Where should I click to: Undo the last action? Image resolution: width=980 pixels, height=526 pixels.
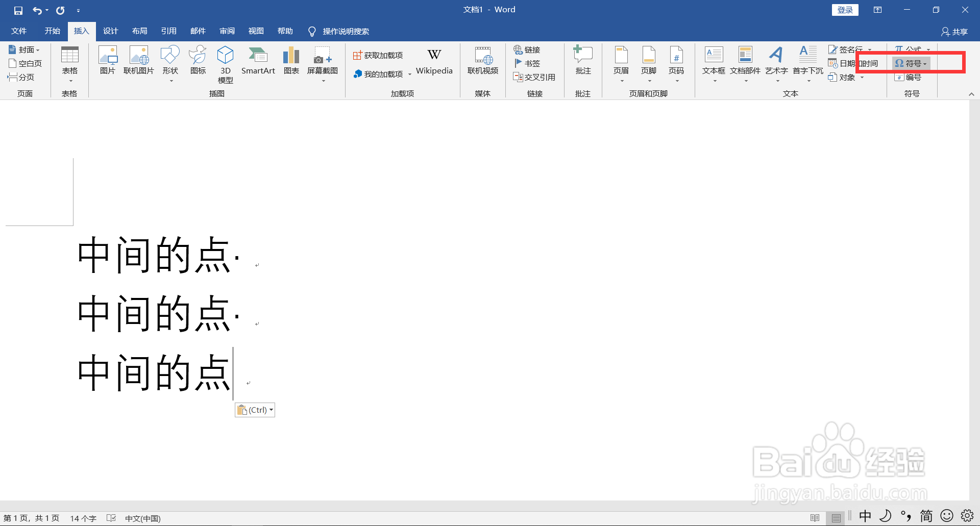click(37, 10)
